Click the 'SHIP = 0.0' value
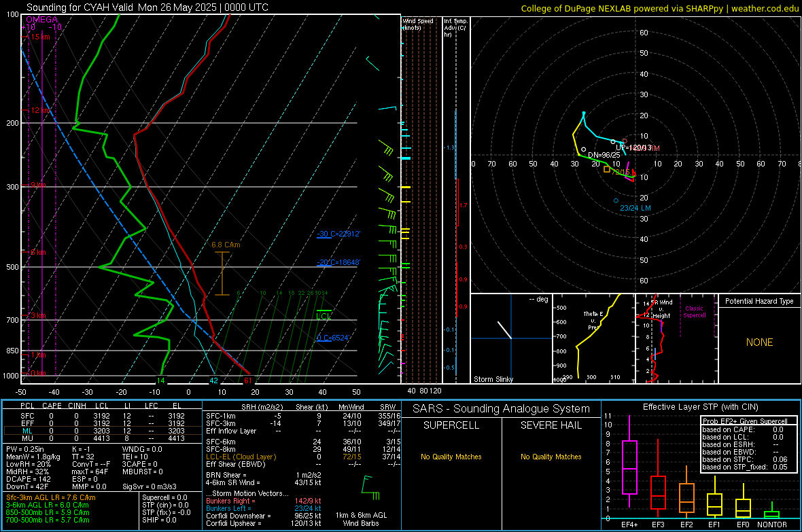Screen dimensions: 802x532 click(159, 520)
